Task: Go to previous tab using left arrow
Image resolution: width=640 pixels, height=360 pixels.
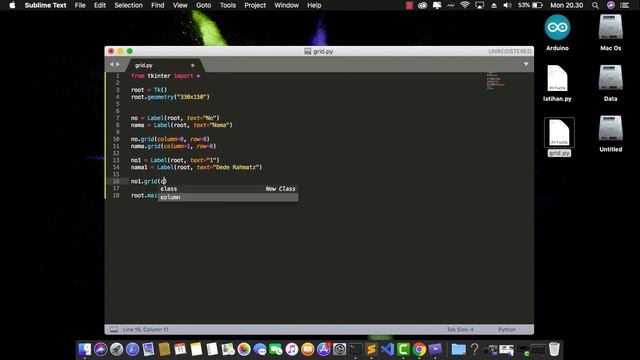Action: (x=111, y=64)
